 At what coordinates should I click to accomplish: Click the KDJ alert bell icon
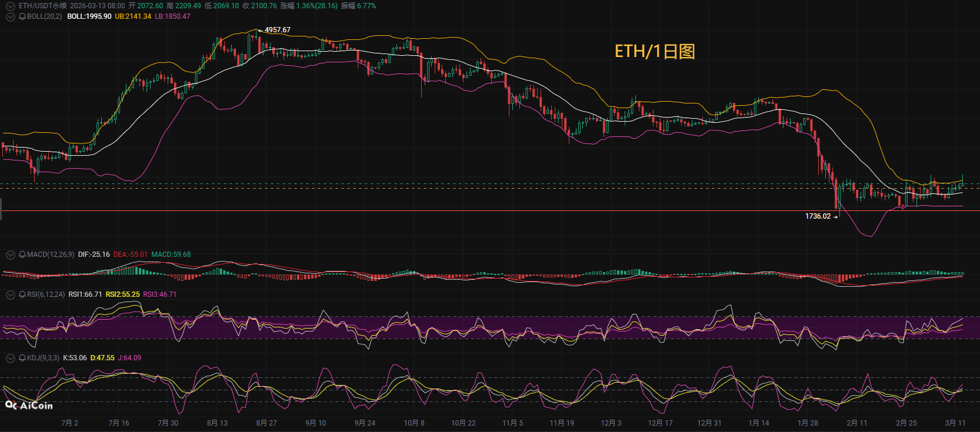(x=22, y=359)
